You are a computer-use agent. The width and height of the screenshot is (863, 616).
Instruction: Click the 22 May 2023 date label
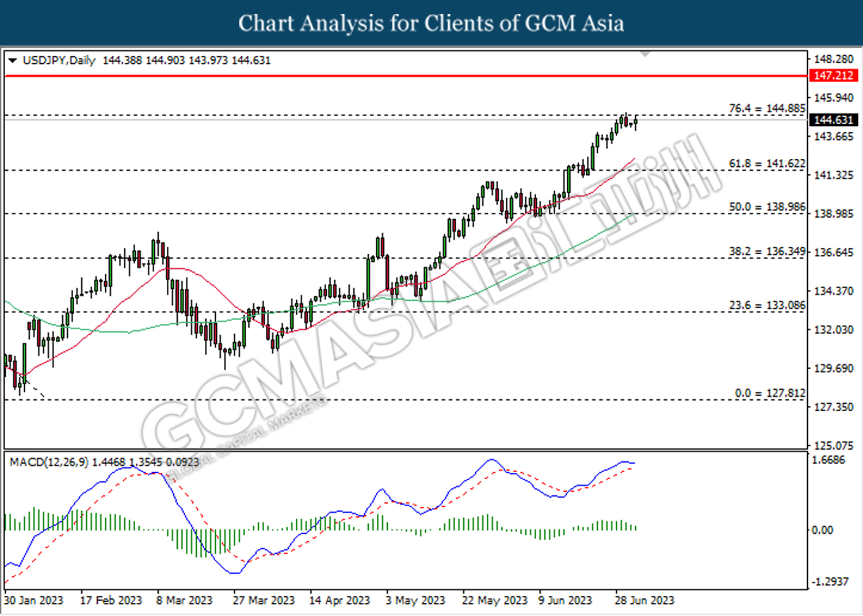(495, 600)
